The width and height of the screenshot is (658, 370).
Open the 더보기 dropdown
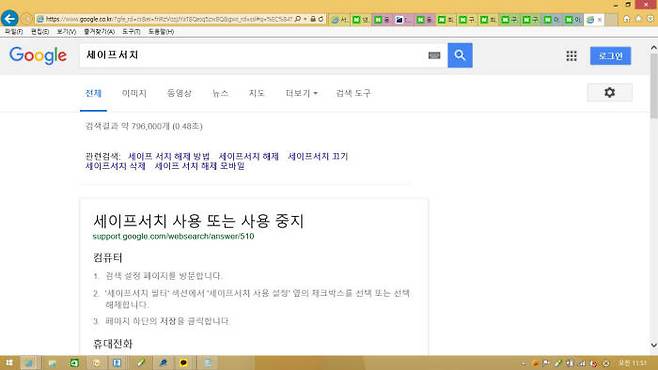pyautogui.click(x=301, y=93)
